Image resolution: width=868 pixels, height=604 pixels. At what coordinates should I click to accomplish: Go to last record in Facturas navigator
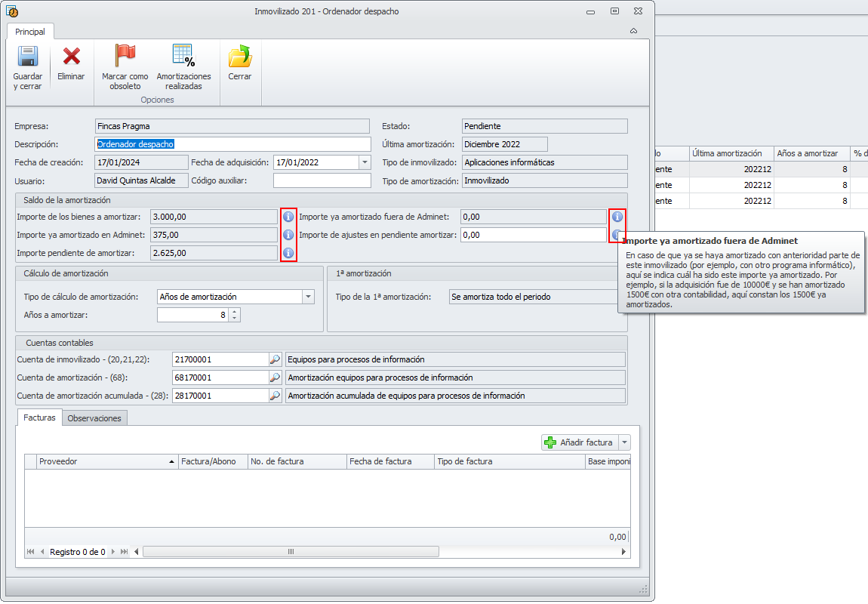point(124,552)
